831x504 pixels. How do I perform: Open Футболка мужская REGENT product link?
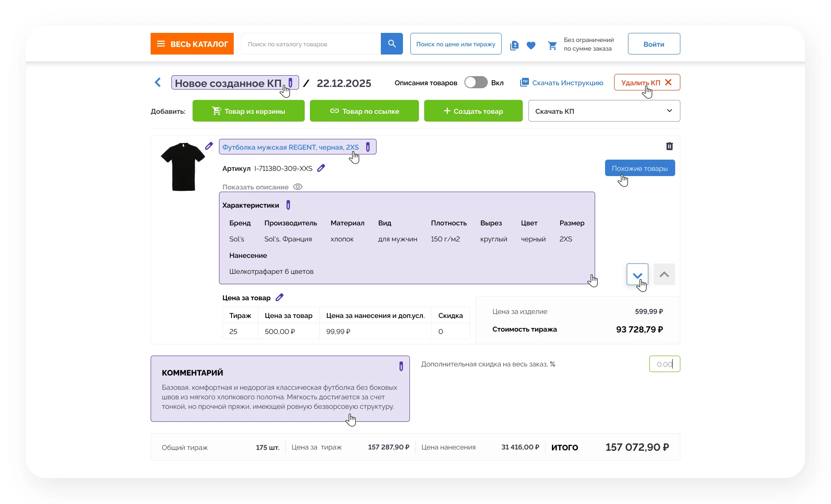(x=290, y=147)
